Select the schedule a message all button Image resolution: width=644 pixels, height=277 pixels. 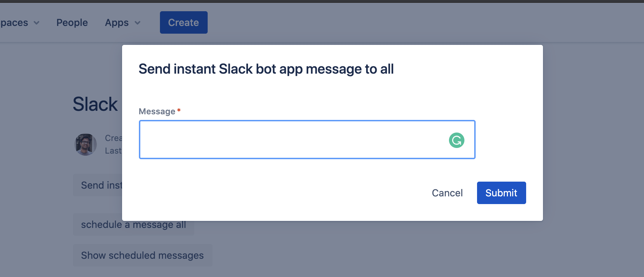click(x=134, y=224)
